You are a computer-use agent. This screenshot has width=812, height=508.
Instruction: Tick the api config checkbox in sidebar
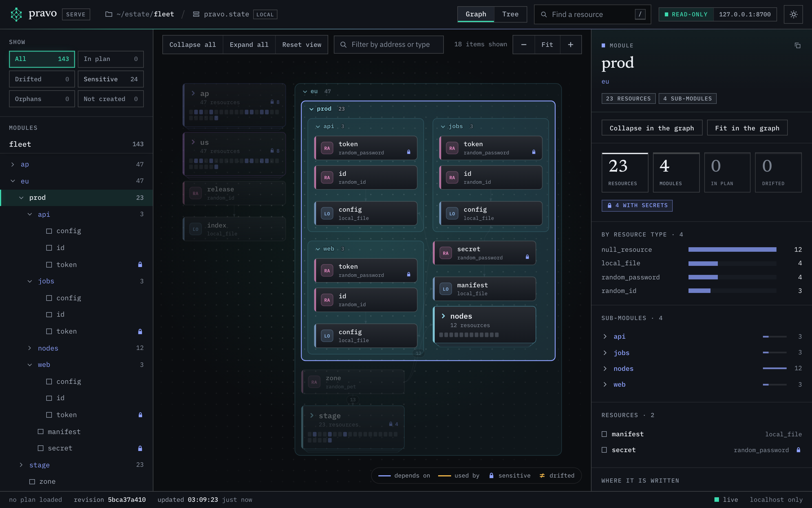pyautogui.click(x=49, y=231)
